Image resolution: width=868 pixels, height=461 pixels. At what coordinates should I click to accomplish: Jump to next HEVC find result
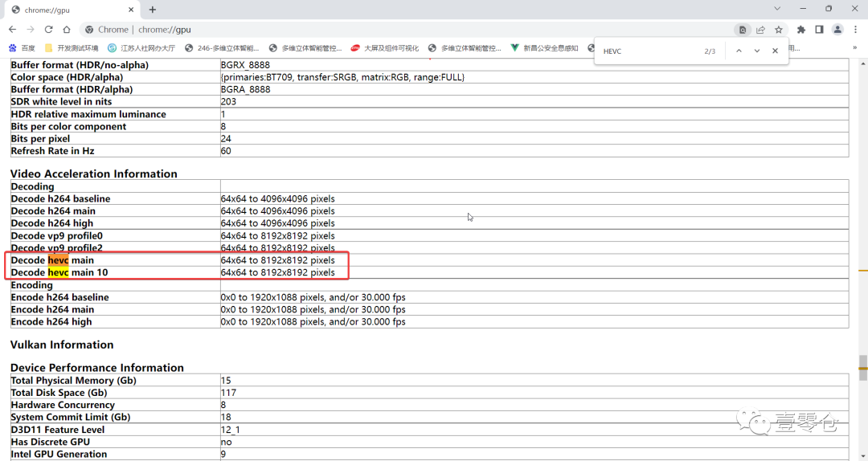point(756,51)
